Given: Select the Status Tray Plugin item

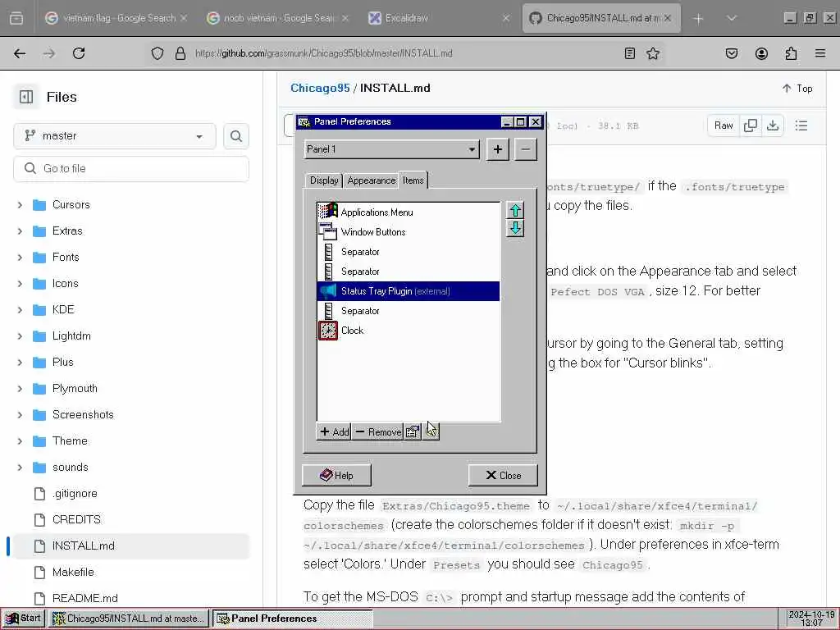Looking at the screenshot, I should [409, 291].
